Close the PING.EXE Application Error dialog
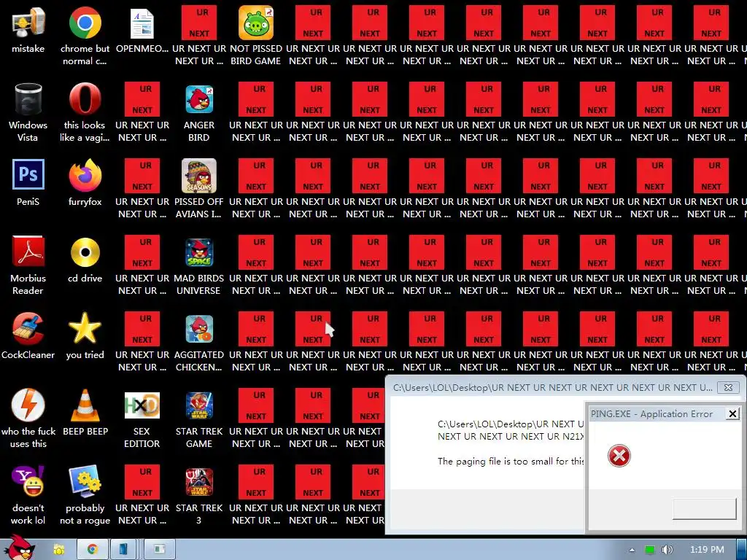 click(732, 414)
